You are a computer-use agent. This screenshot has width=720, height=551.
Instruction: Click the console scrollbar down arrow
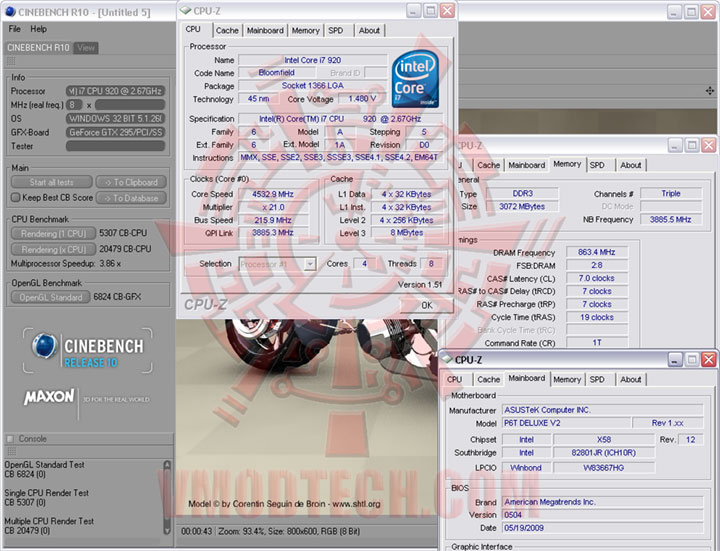click(167, 531)
